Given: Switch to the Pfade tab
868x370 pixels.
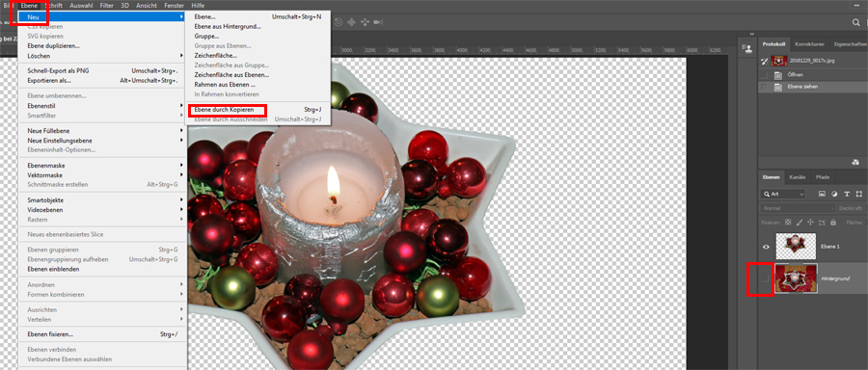Looking at the screenshot, I should pyautogui.click(x=822, y=177).
